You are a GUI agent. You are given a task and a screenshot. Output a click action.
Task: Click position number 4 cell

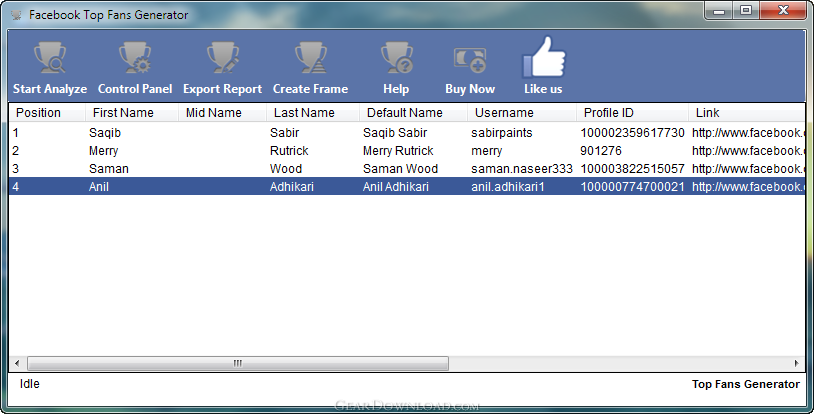coord(16,187)
